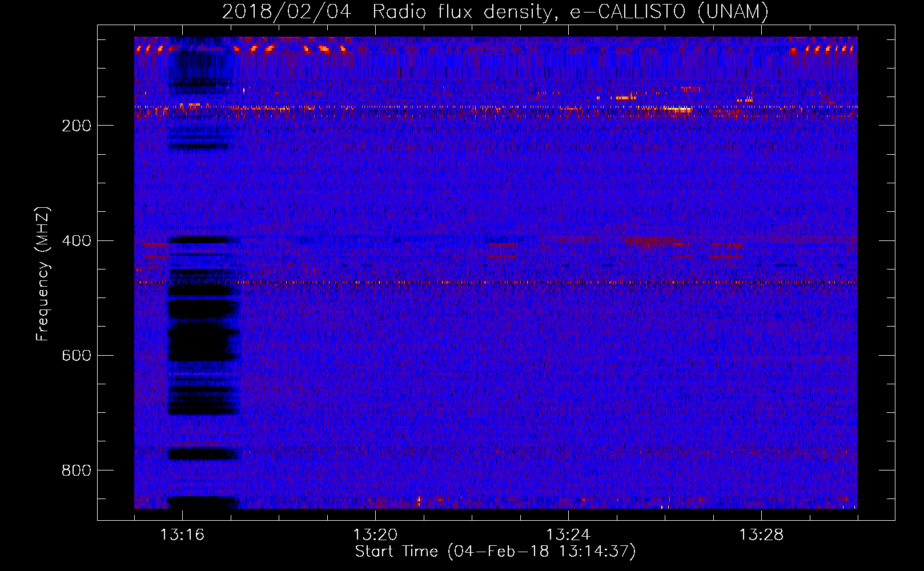924x571 pixels.
Task: Click the 13:20 time tick label
Action: coord(375,535)
